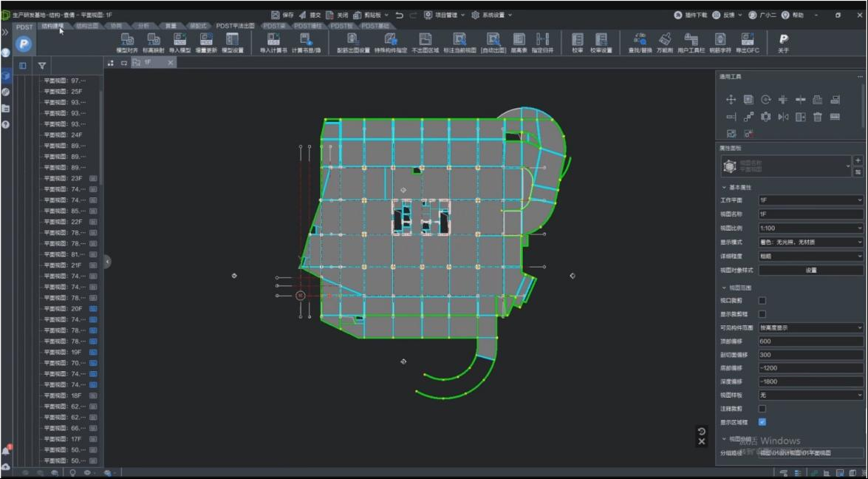Click the 特殊构件指定 icon

(390, 39)
